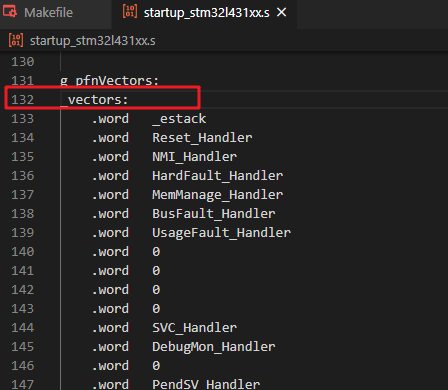Click the MemManage_Handler symbol

pos(217,195)
